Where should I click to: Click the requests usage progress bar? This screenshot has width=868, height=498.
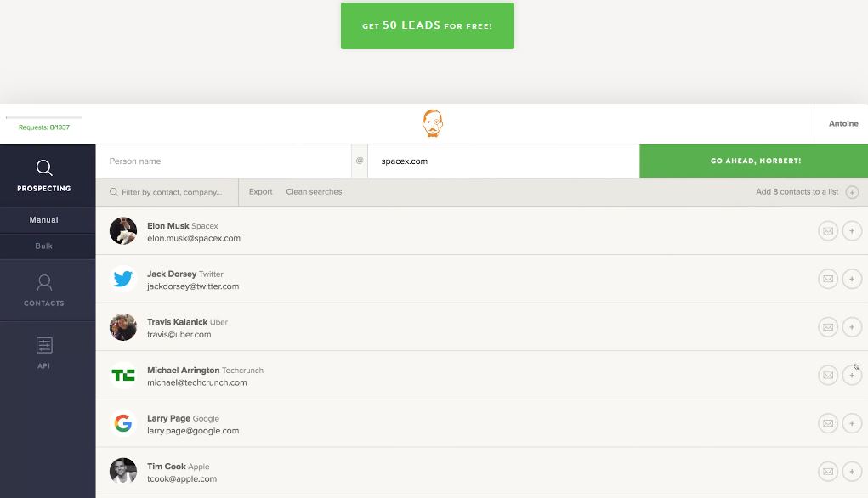tap(43, 117)
